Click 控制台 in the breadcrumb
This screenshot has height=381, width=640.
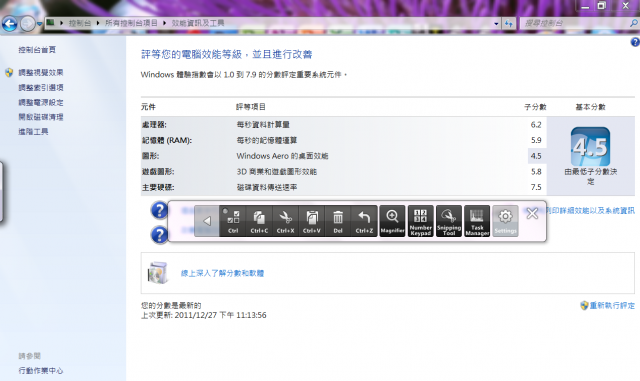pos(80,23)
